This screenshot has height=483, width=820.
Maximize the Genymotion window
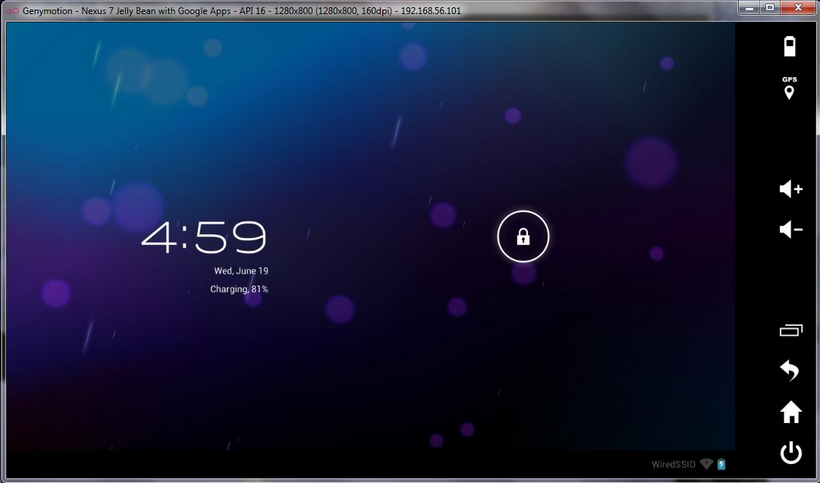pos(770,7)
